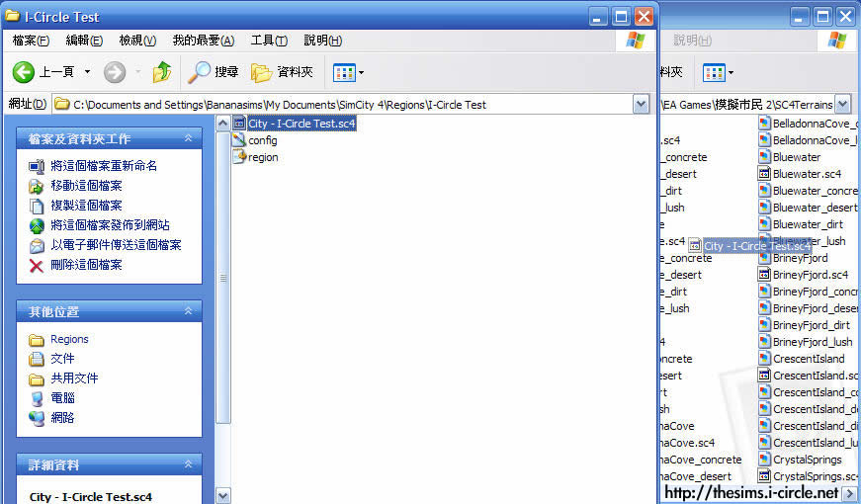The height and width of the screenshot is (504, 861).
Task: Select the region image file
Action: pyautogui.click(x=262, y=157)
